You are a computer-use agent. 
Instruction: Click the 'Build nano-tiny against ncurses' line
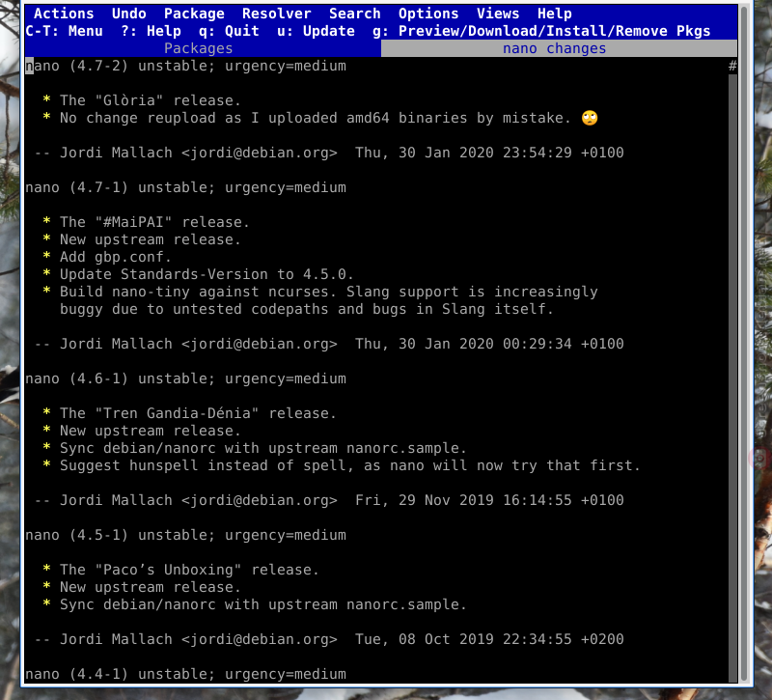(320, 292)
